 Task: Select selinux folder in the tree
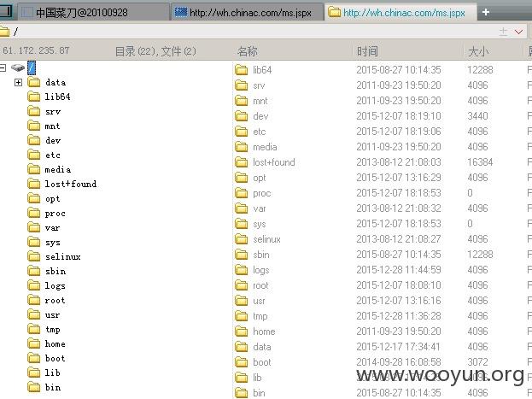(x=63, y=256)
